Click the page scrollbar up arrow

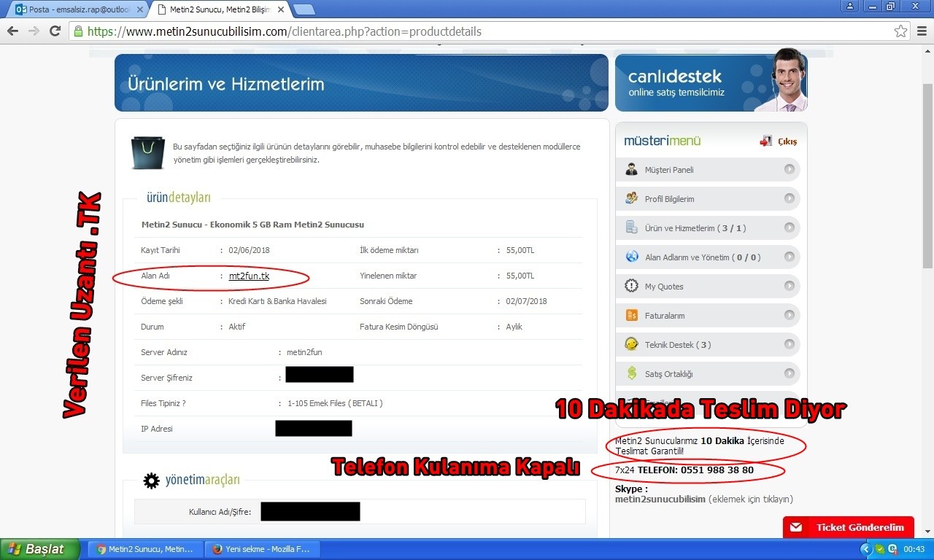(x=927, y=50)
